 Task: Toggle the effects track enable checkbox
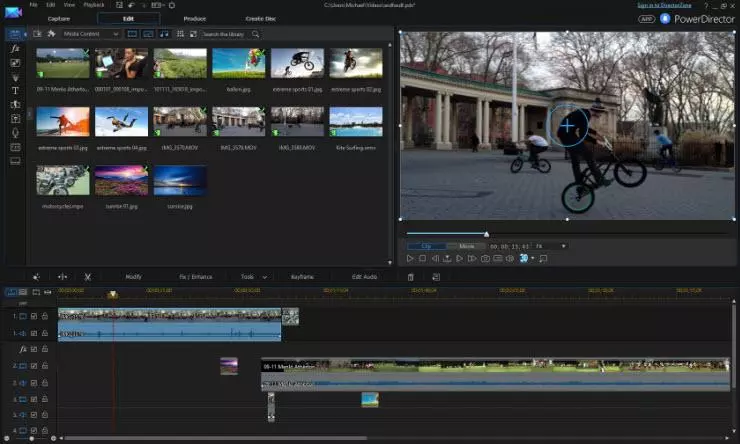[34, 349]
